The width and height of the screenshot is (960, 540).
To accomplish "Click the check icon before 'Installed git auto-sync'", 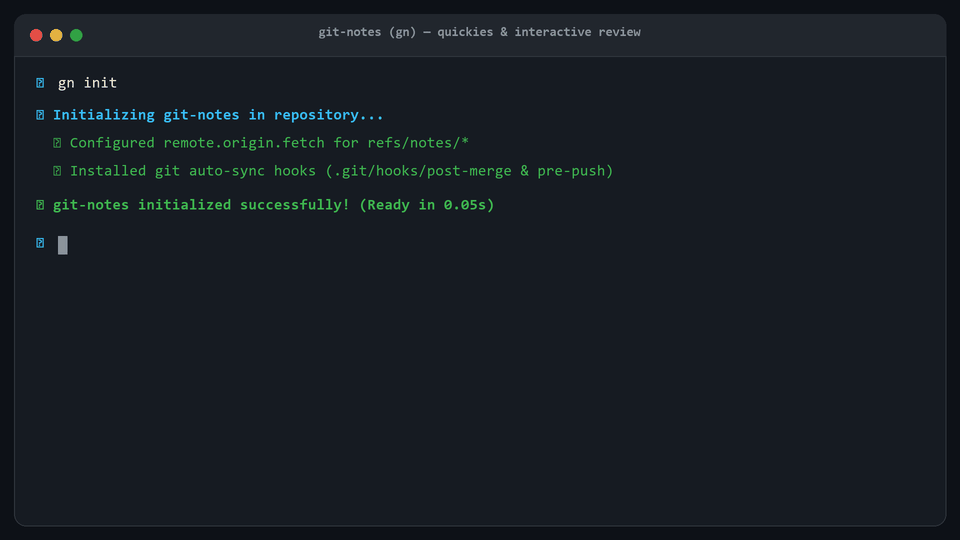I will pos(57,171).
